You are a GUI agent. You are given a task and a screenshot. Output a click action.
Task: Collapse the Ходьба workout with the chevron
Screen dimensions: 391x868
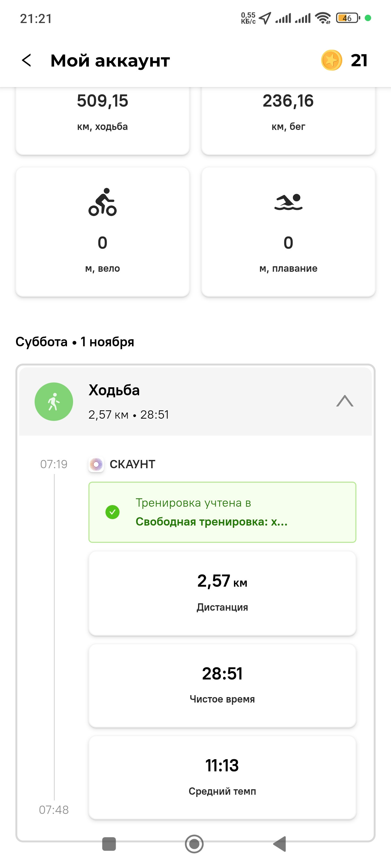pos(345,401)
